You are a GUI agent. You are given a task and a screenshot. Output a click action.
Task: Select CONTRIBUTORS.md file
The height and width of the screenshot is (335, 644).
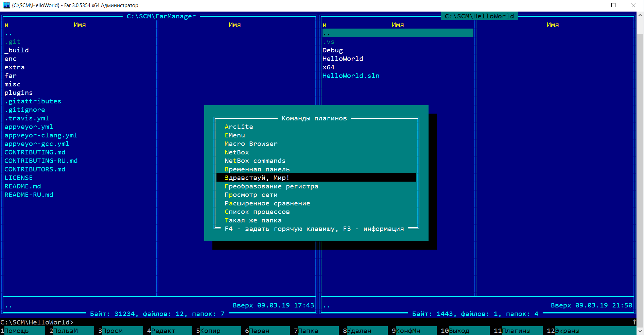(x=35, y=169)
